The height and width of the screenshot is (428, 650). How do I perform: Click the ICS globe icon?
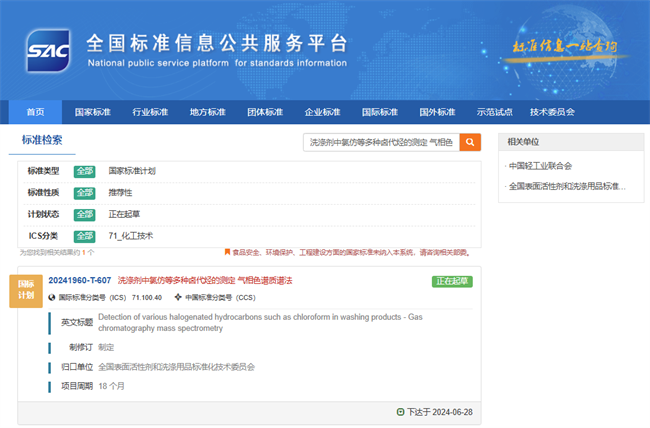(x=52, y=297)
